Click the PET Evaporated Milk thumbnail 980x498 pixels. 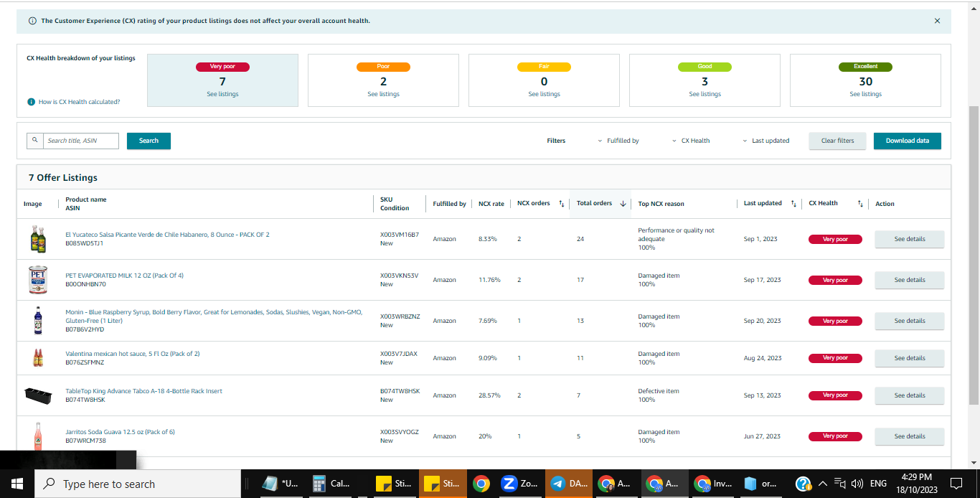38,280
